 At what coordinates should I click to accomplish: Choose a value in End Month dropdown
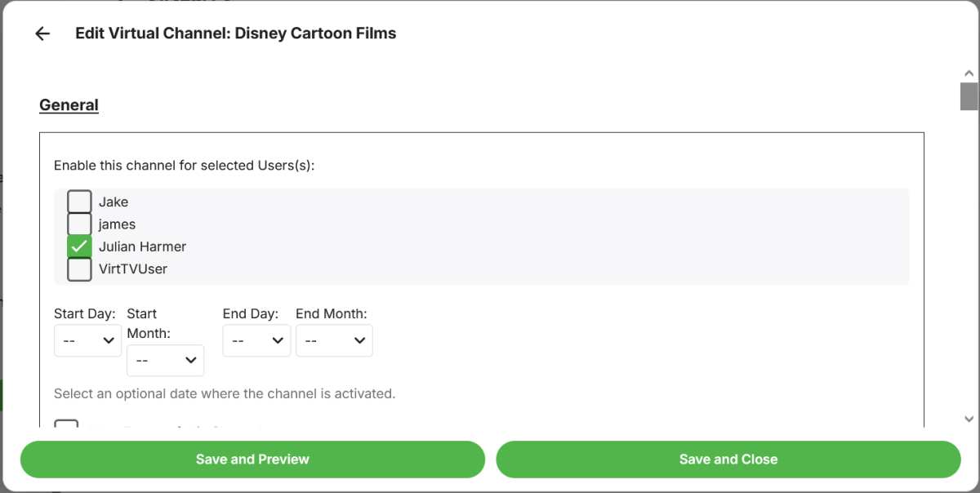pos(334,340)
